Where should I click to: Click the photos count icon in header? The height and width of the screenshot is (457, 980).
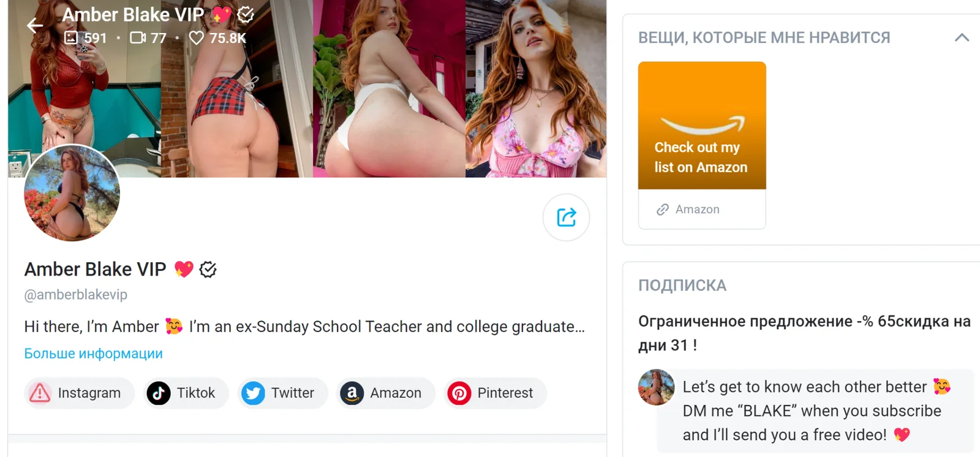click(71, 37)
